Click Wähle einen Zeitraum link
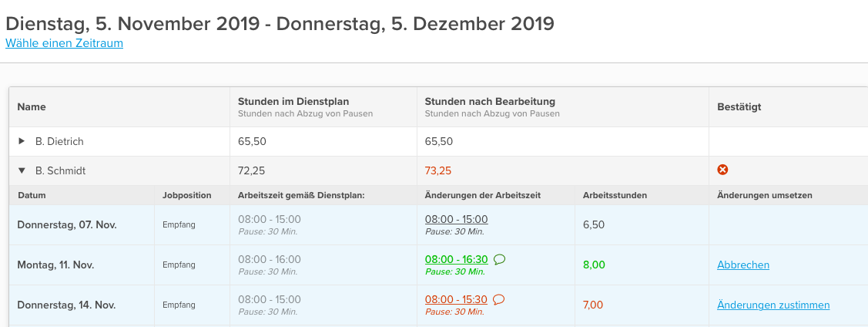 coord(64,43)
